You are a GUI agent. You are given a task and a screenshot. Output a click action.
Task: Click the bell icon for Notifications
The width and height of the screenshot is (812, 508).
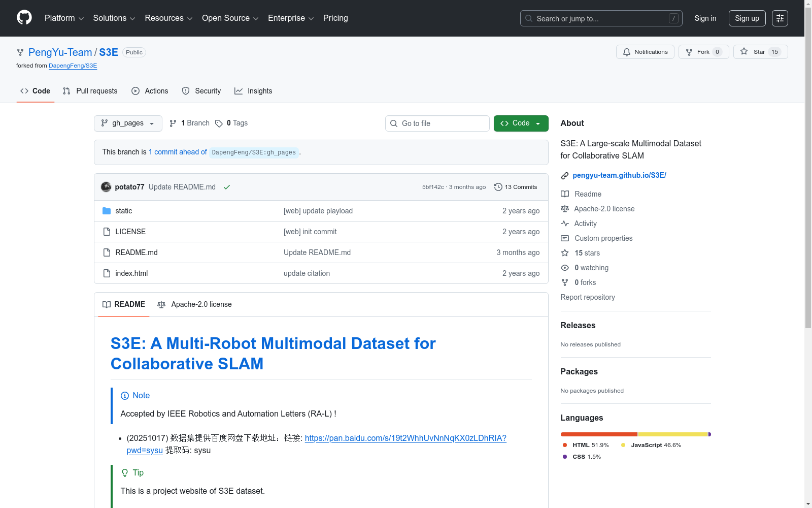(627, 52)
